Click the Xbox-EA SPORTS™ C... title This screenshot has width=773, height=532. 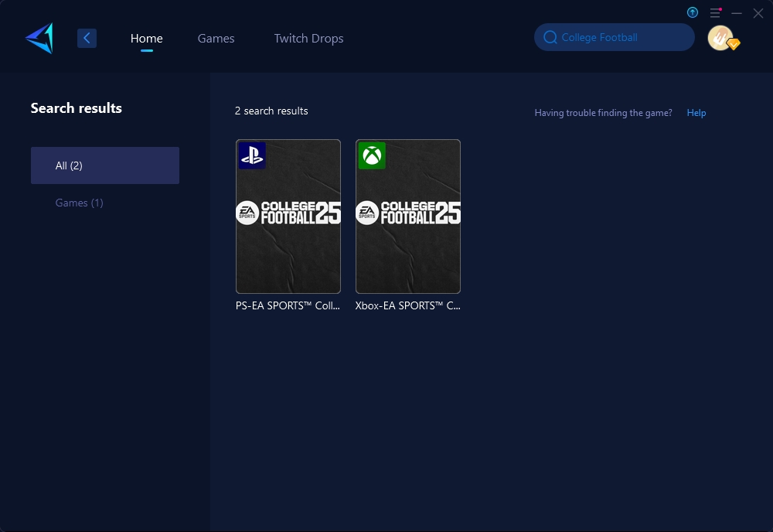pyautogui.click(x=407, y=305)
